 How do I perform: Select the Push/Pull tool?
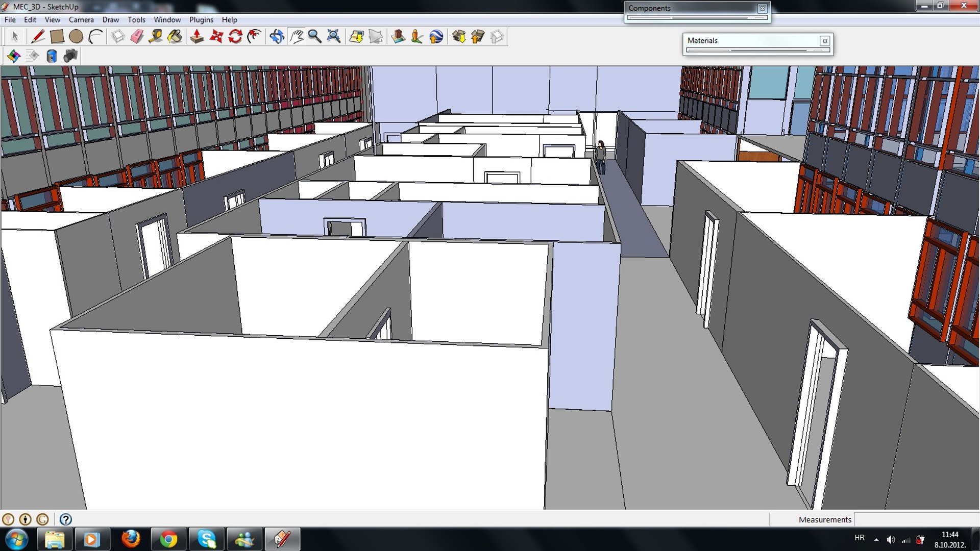click(197, 37)
